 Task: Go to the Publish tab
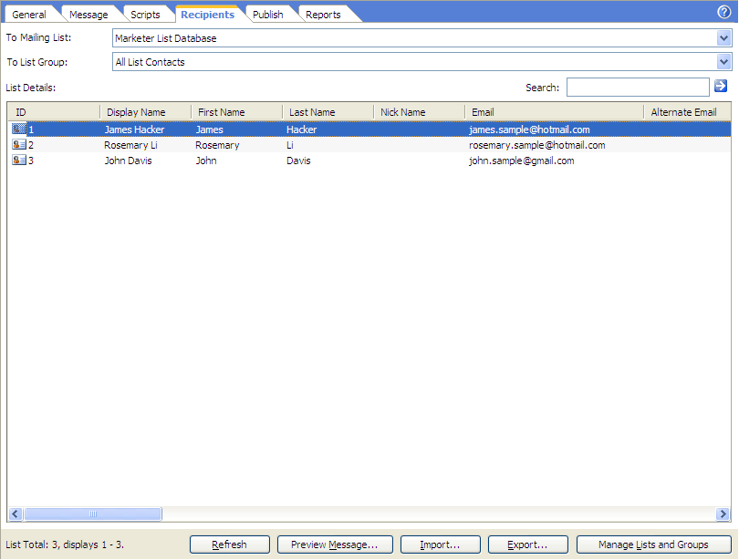[267, 15]
